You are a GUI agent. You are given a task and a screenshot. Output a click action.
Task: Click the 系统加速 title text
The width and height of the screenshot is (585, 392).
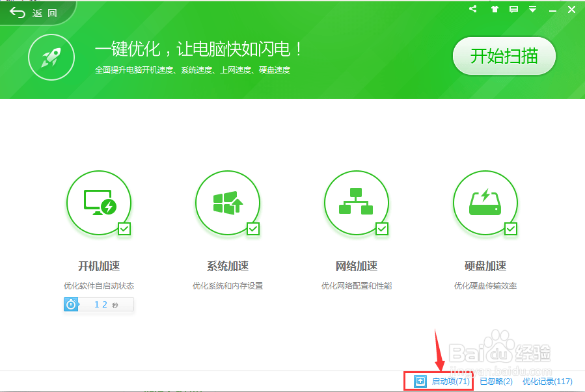[x=228, y=266]
